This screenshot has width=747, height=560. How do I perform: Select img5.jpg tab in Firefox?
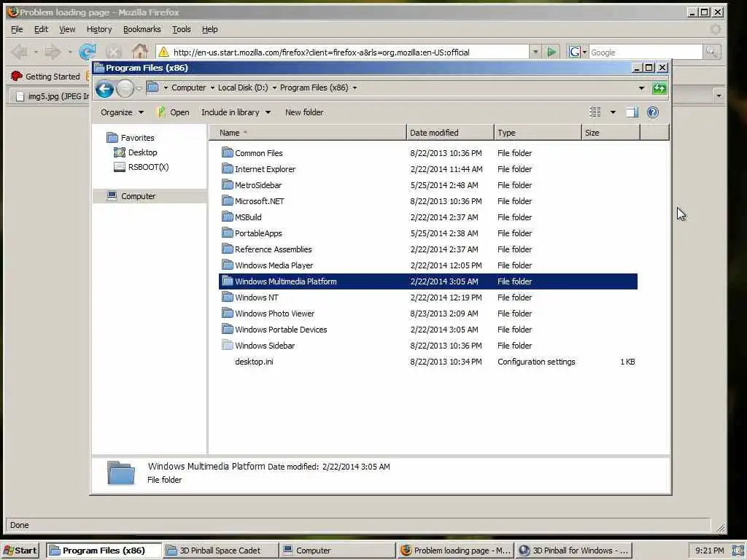pos(50,96)
